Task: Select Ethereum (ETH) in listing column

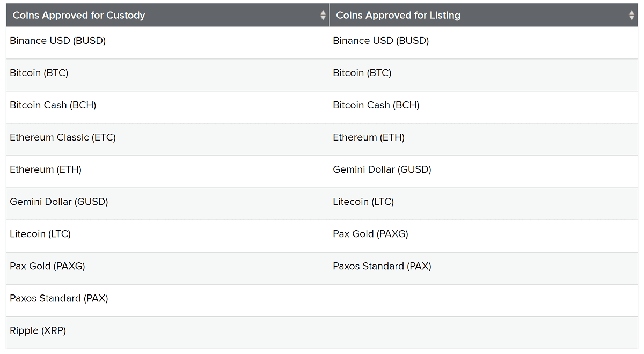Action: coord(369,137)
